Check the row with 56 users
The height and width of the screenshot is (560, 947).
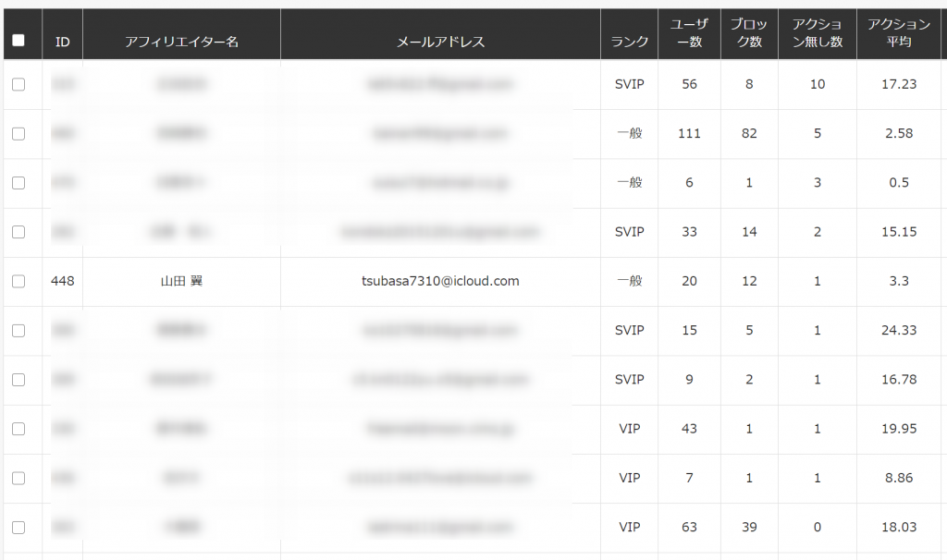(x=18, y=84)
